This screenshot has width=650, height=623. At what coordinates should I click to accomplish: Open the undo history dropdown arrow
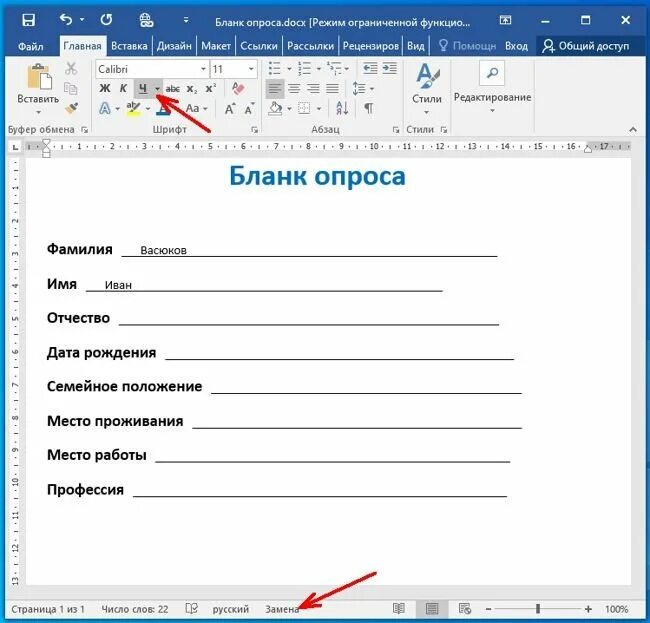point(82,19)
